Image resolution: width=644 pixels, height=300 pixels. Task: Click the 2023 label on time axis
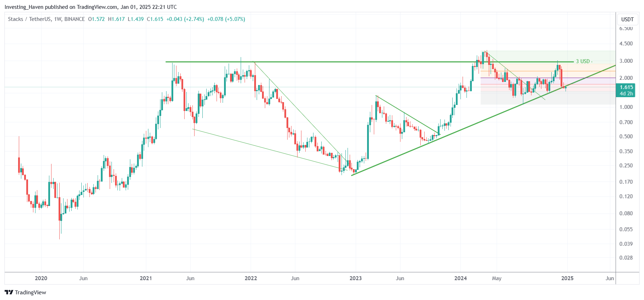tap(355, 278)
